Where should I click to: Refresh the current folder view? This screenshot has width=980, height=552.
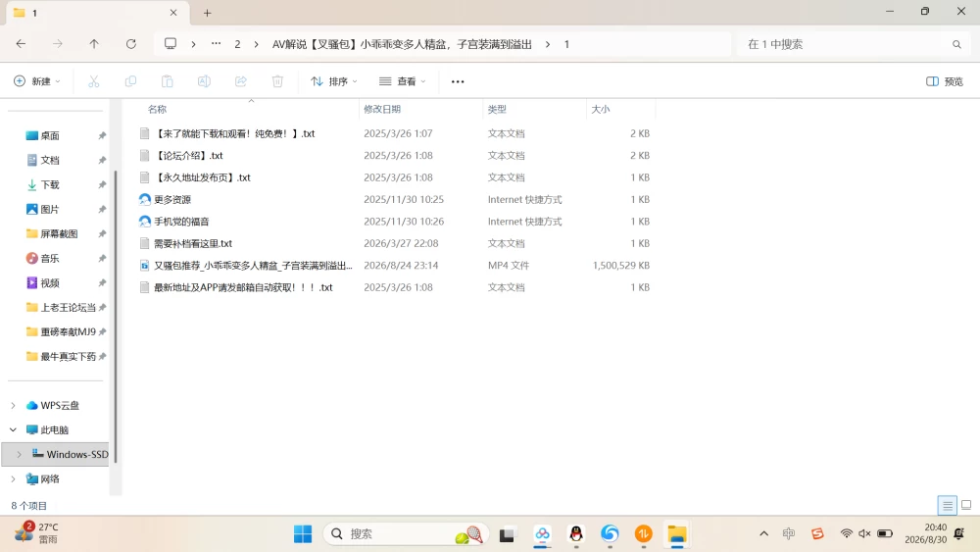point(130,44)
